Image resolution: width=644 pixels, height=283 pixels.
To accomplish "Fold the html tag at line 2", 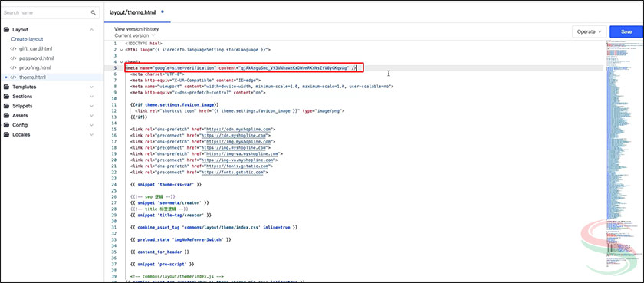I will pyautogui.click(x=121, y=49).
